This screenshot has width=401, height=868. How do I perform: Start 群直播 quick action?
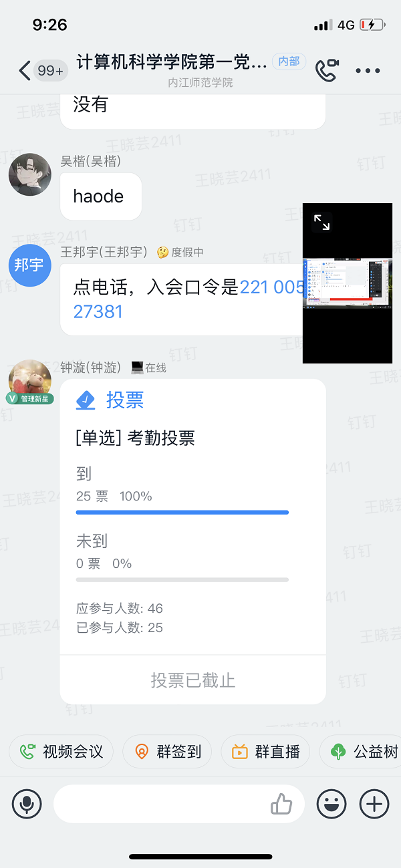tap(265, 752)
